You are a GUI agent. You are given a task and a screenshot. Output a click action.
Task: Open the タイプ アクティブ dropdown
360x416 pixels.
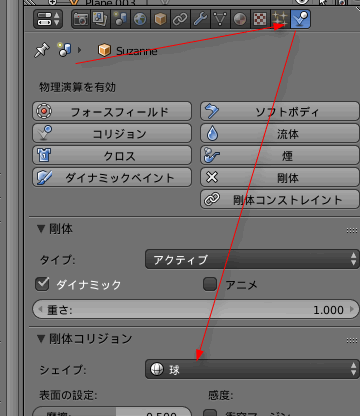252,259
